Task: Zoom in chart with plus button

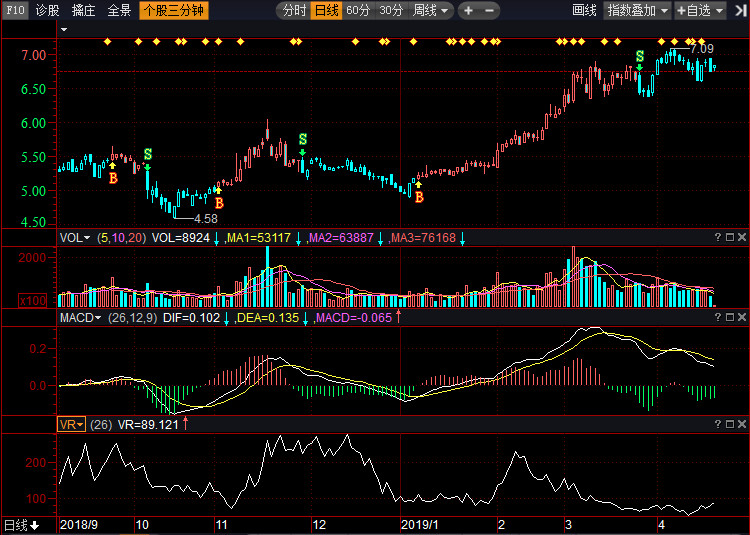Action: coord(468,11)
